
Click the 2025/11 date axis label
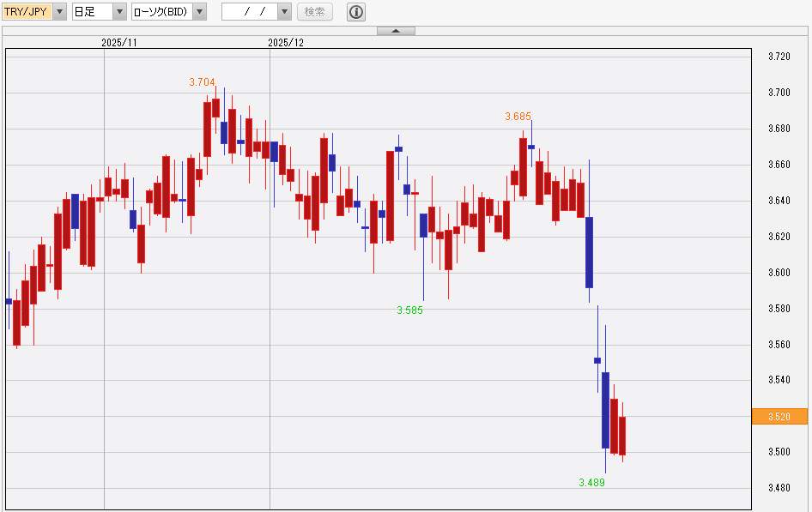click(119, 43)
